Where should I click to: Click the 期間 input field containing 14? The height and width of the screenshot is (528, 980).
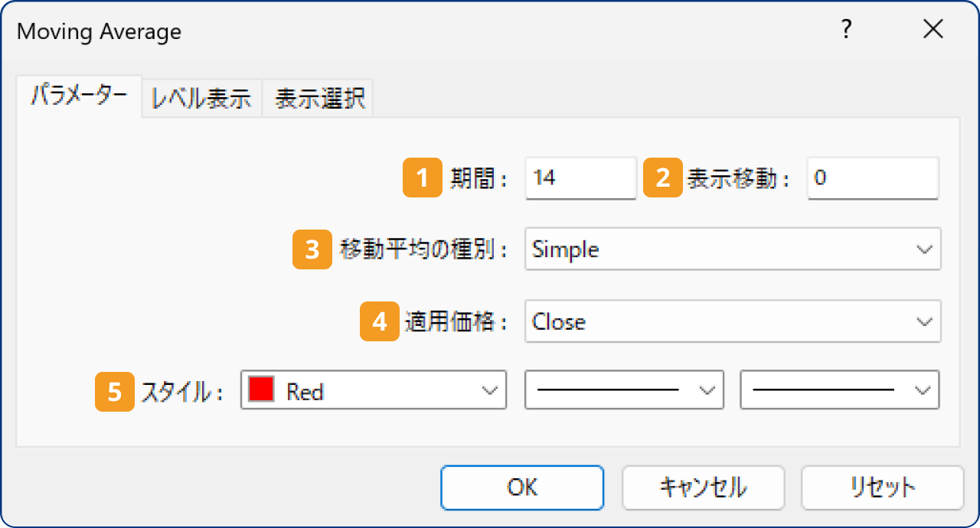(x=580, y=178)
